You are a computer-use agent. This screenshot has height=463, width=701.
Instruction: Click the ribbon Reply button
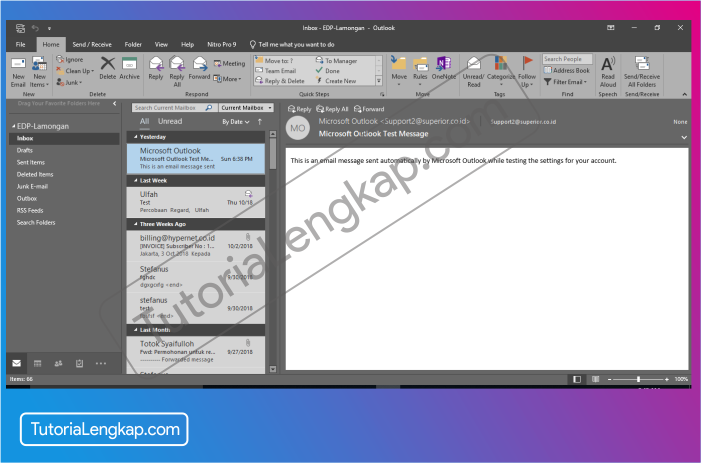[156, 68]
